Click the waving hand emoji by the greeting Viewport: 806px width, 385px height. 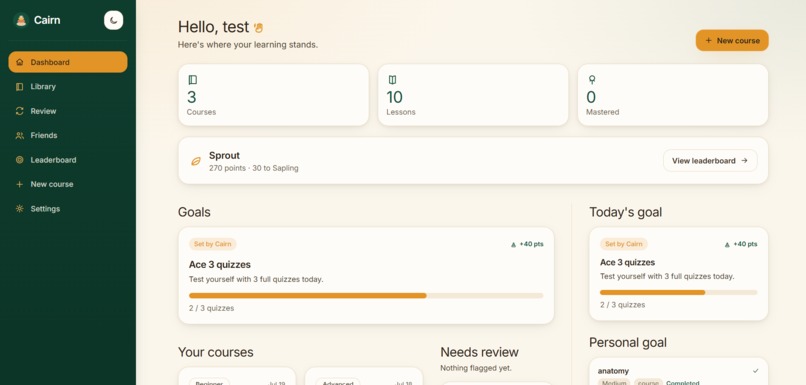pyautogui.click(x=259, y=27)
